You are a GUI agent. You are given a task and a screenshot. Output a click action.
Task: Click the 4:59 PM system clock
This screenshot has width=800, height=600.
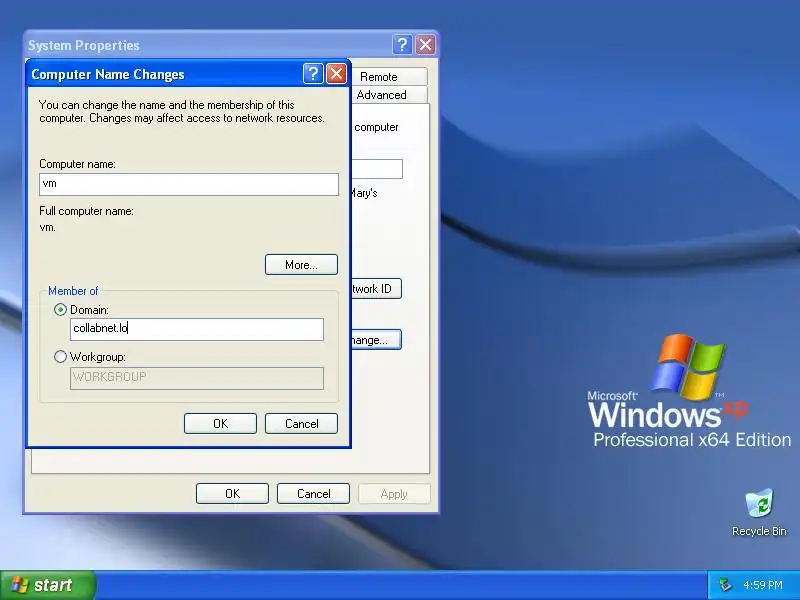[x=763, y=585]
